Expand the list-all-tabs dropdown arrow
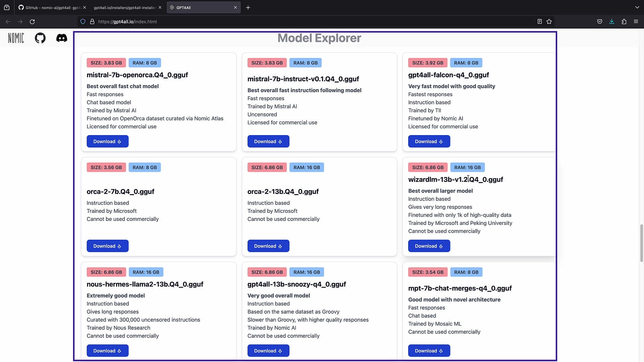Image resolution: width=644 pixels, height=362 pixels. coord(637,7)
